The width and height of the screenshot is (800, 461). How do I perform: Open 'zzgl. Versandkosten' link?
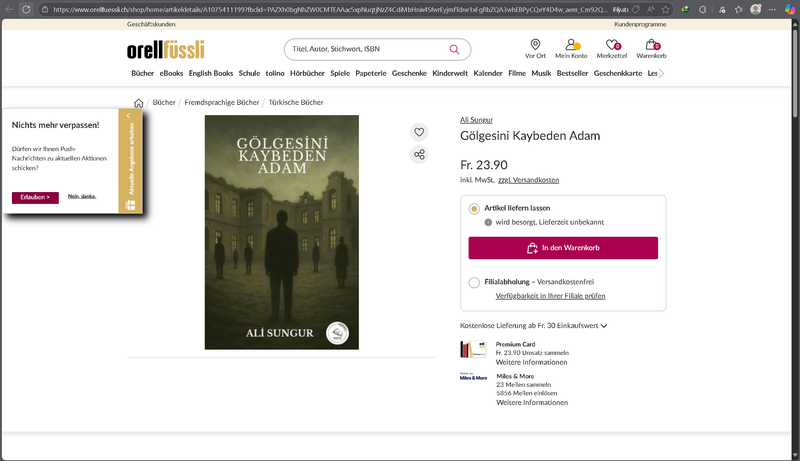click(529, 180)
